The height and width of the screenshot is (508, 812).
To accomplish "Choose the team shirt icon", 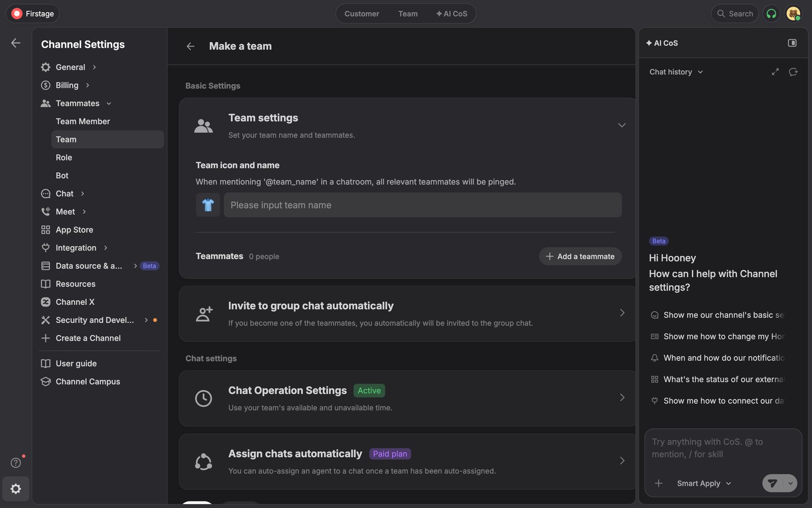I will (x=208, y=205).
